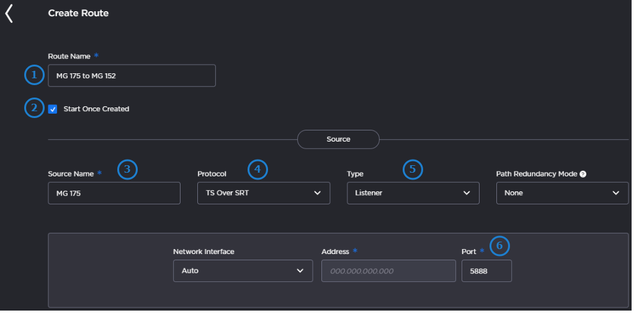Image resolution: width=644 pixels, height=323 pixels.
Task: Click the Path Redundancy Mode help icon
Action: [583, 175]
